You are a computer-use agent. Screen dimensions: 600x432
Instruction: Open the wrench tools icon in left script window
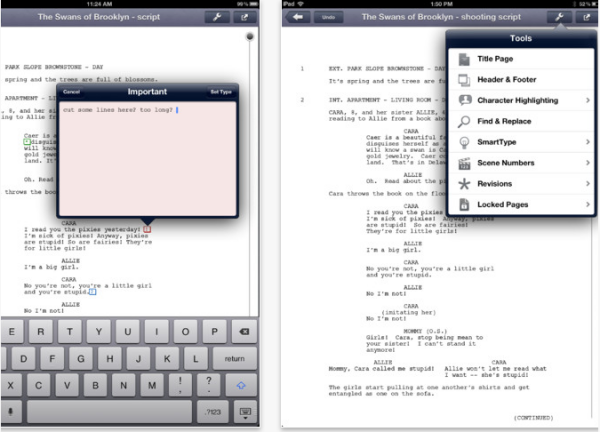click(x=217, y=17)
